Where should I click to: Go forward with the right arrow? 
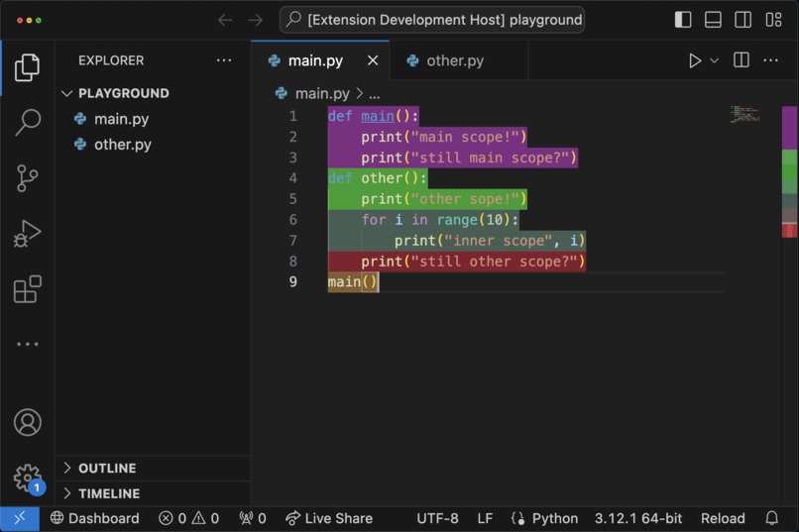pos(256,20)
